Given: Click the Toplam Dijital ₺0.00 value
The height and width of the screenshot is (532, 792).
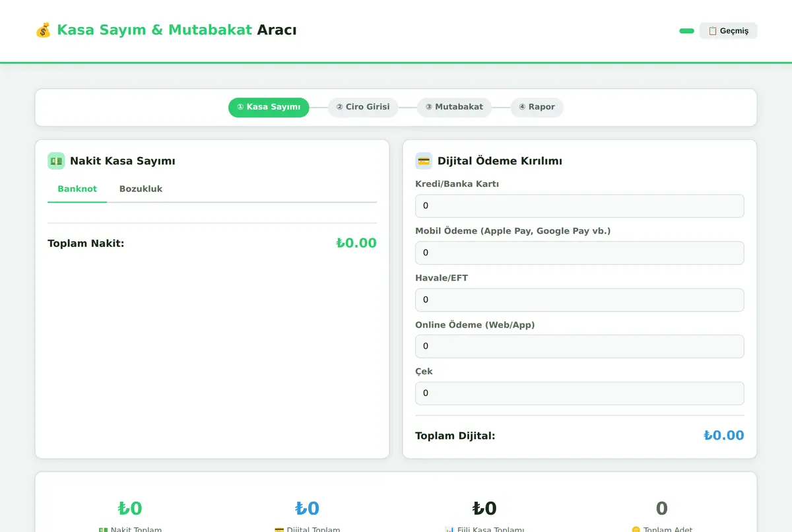Looking at the screenshot, I should coord(724,436).
